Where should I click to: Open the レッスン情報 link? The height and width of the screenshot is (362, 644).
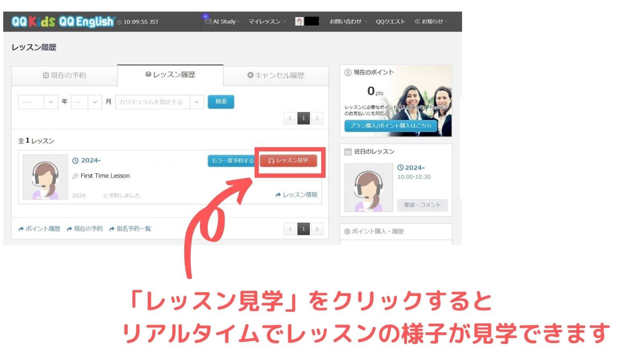[x=296, y=195]
